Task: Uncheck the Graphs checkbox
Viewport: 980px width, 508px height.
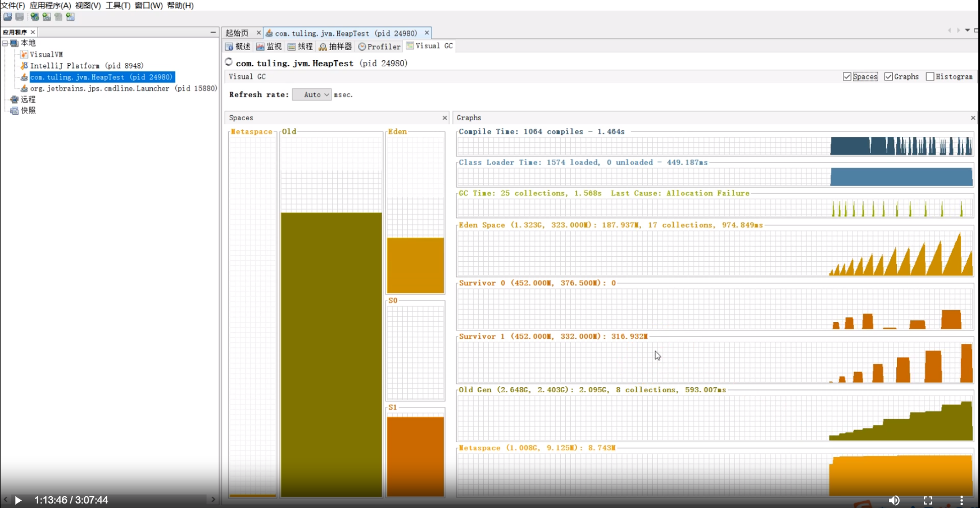Action: [888, 76]
